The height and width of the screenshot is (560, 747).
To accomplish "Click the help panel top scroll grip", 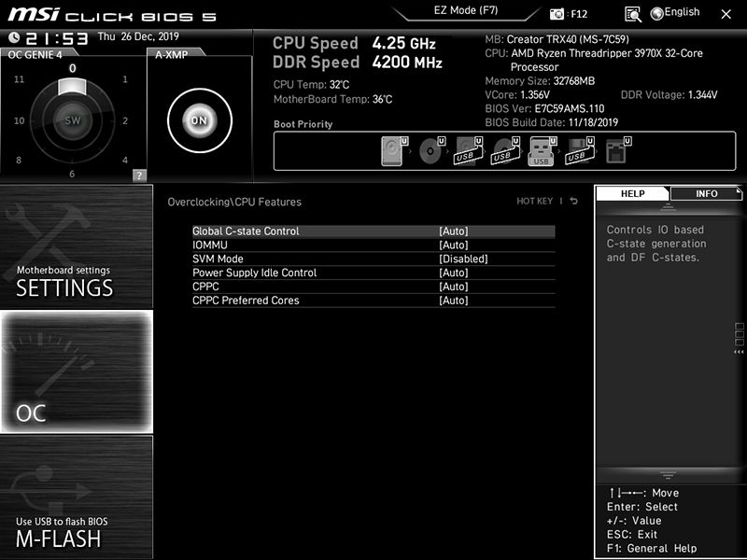I will click(x=668, y=207).
